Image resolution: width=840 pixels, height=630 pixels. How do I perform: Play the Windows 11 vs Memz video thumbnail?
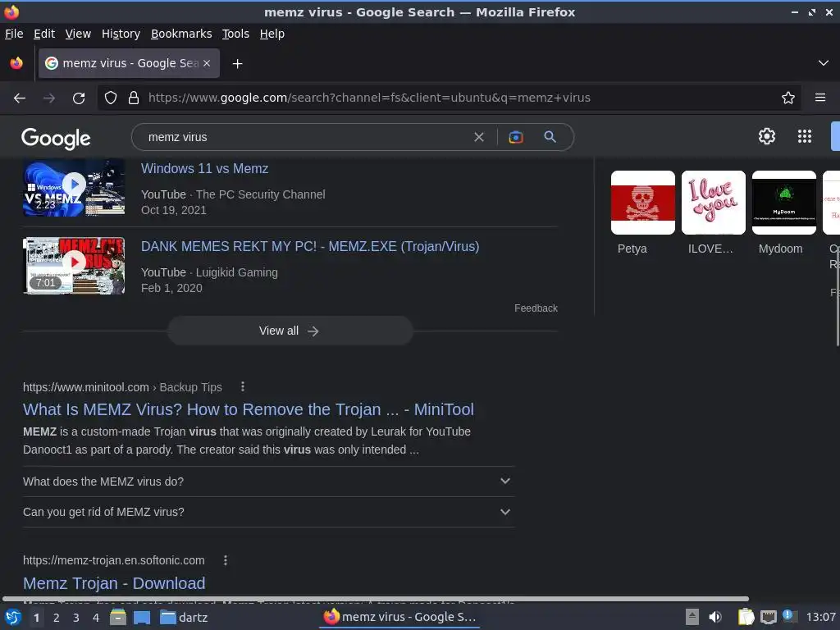coord(74,187)
